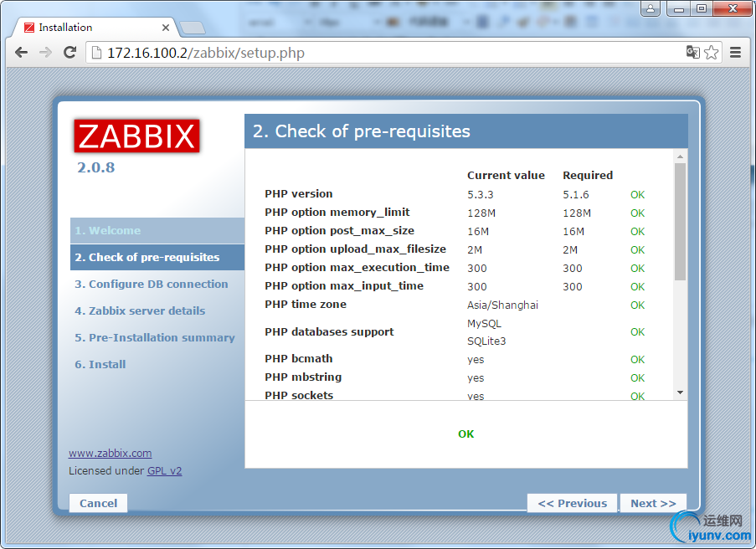Click the MySQL database value
This screenshot has height=549, width=756.
[484, 323]
